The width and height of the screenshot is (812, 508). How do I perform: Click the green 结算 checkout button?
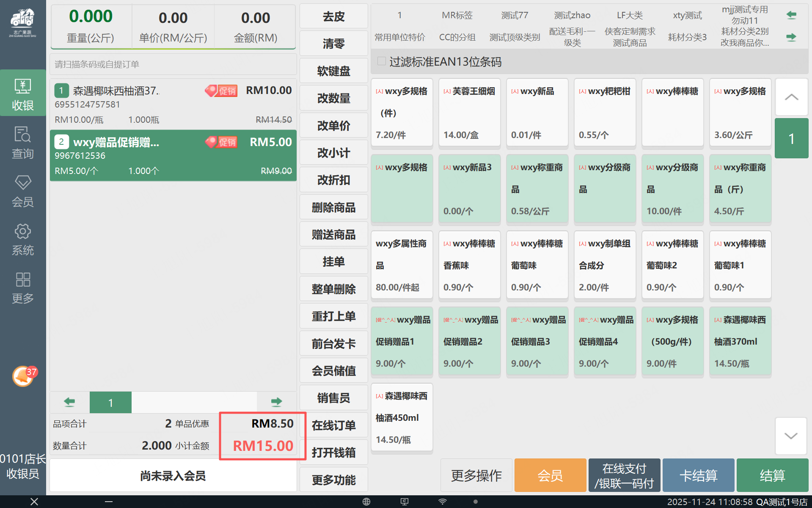[772, 475]
